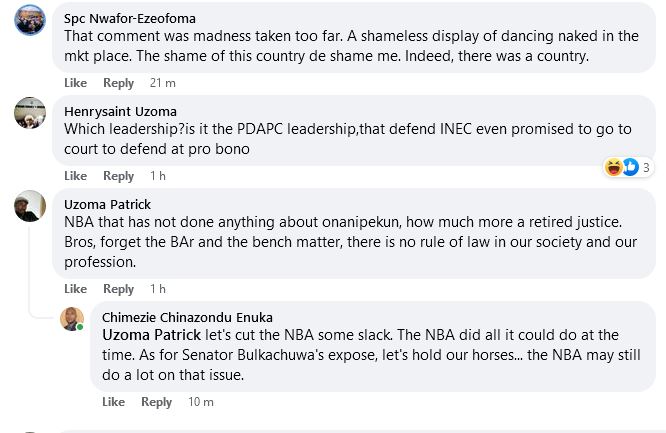Like Spc Nwafor-Ezeofoma's comment
The width and height of the screenshot is (666, 433).
tap(75, 83)
